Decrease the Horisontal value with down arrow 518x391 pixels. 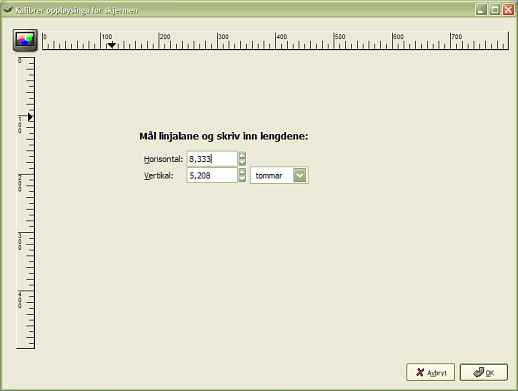click(242, 162)
